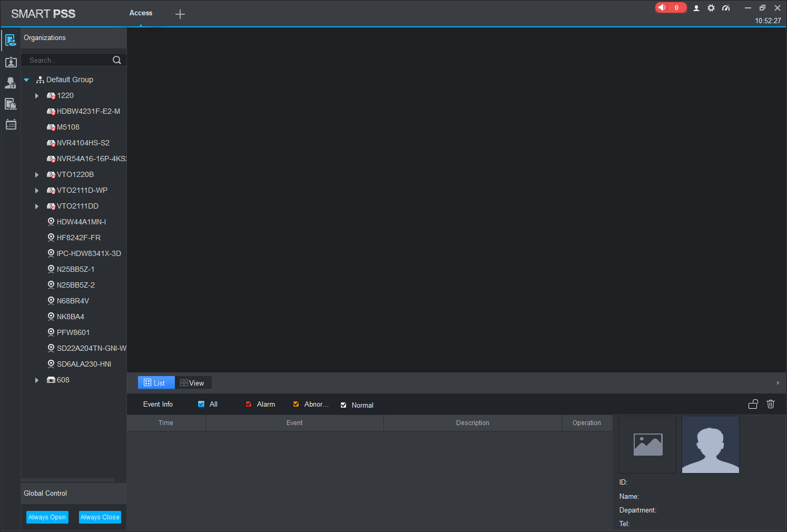Click the small arrow right of the List/View bar

point(778,383)
